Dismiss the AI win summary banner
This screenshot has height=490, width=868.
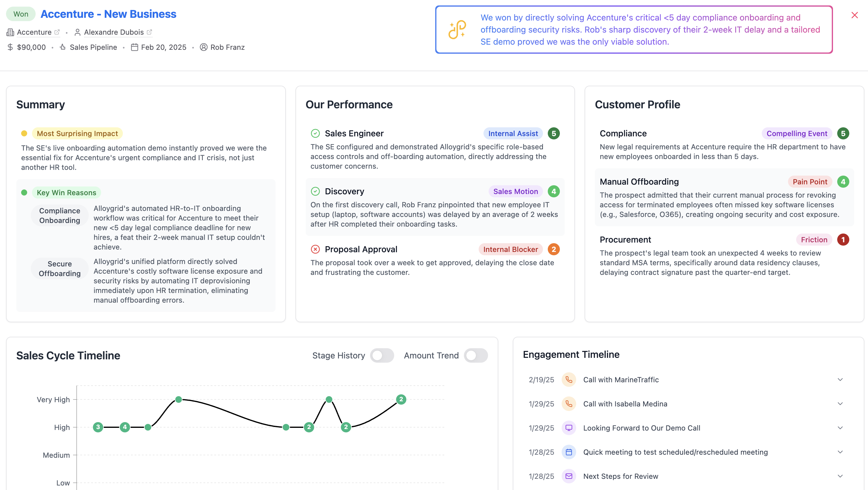point(854,15)
